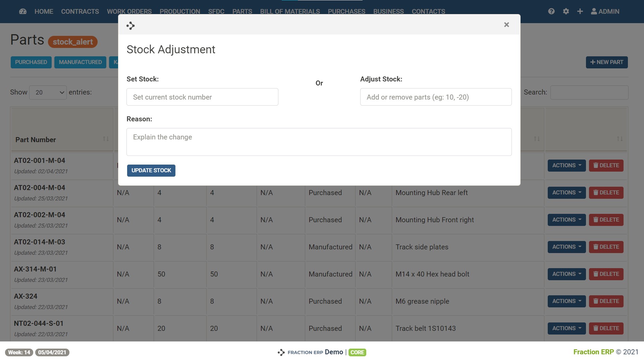Focus the Set current stock number field
The height and width of the screenshot is (362, 644).
click(202, 97)
